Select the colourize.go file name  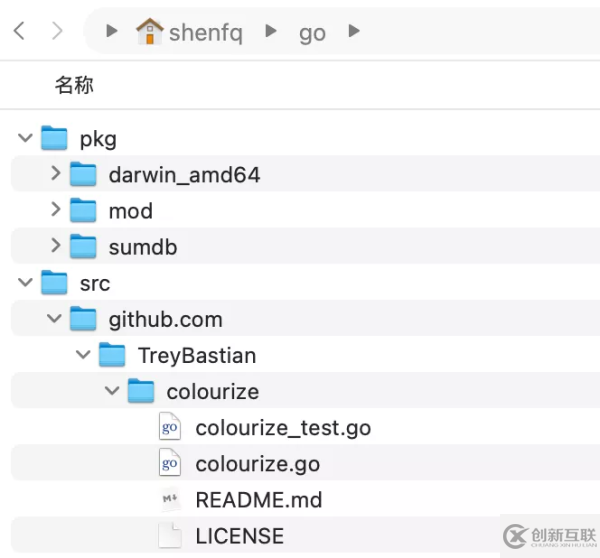click(258, 465)
